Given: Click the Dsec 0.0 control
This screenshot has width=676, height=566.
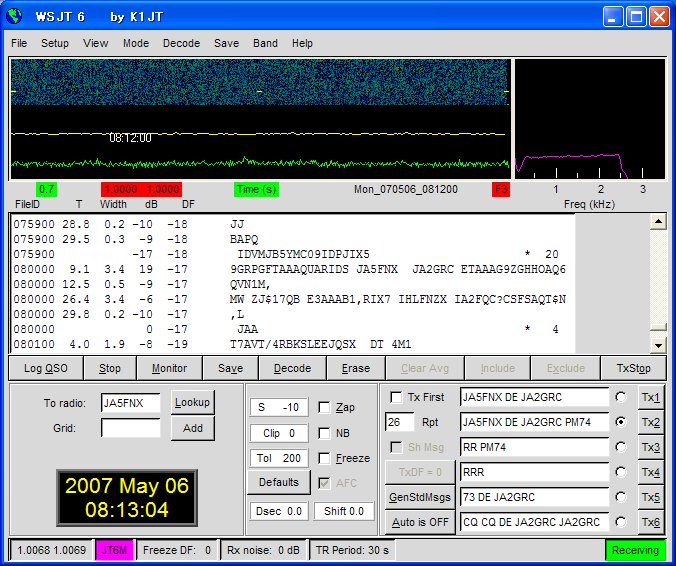Looking at the screenshot, I should click(x=279, y=511).
